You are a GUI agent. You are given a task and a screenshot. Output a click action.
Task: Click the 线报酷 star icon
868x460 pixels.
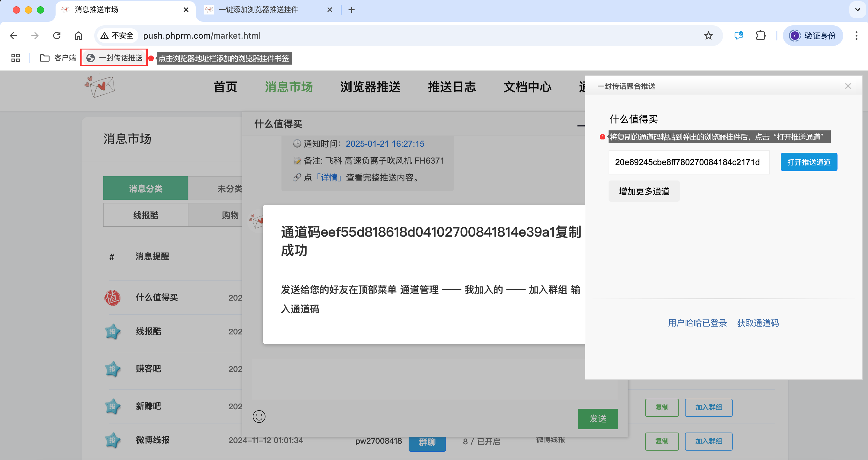(x=112, y=331)
